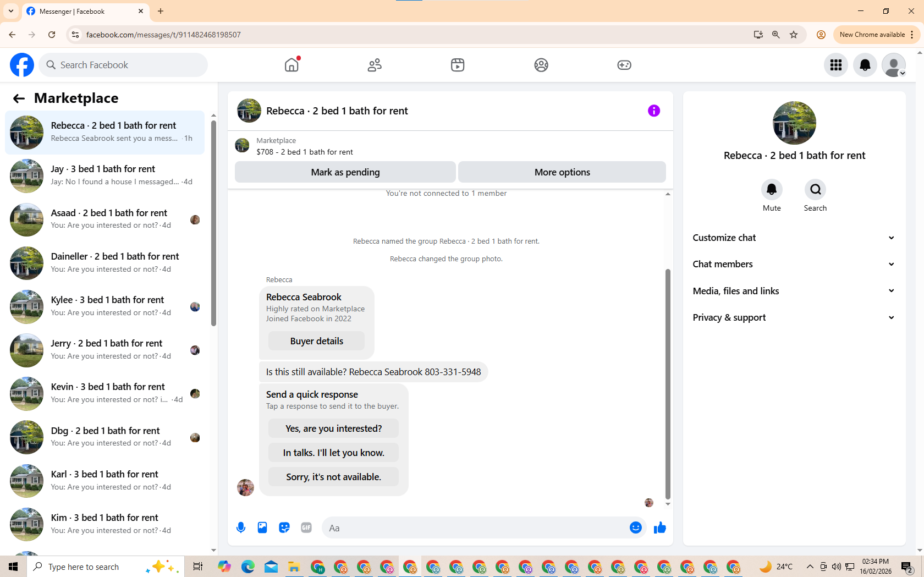Image resolution: width=924 pixels, height=577 pixels.
Task: Open Asaad 2 bed 1 bath conversation
Action: [x=105, y=219]
